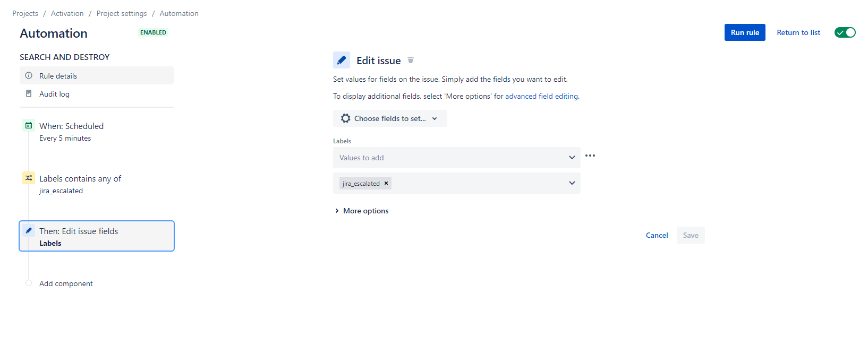Click the Run rule button
Viewport: 868px width, 362px height.
point(745,32)
